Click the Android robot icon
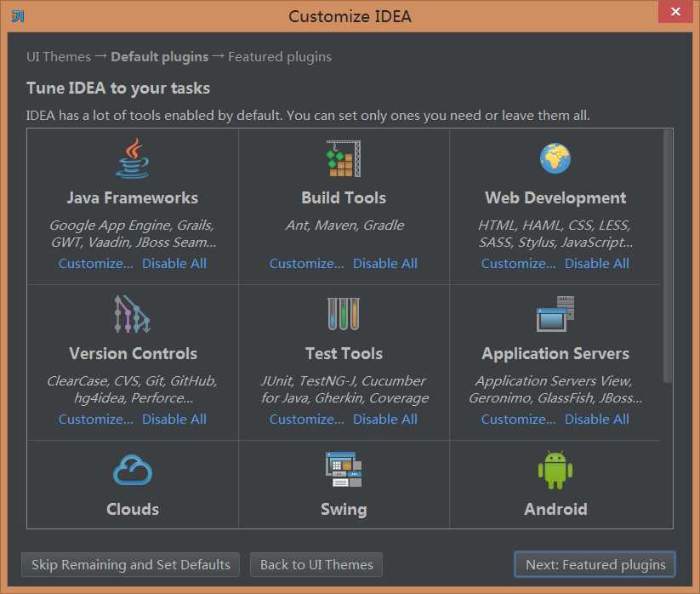700x594 pixels. pyautogui.click(x=555, y=470)
